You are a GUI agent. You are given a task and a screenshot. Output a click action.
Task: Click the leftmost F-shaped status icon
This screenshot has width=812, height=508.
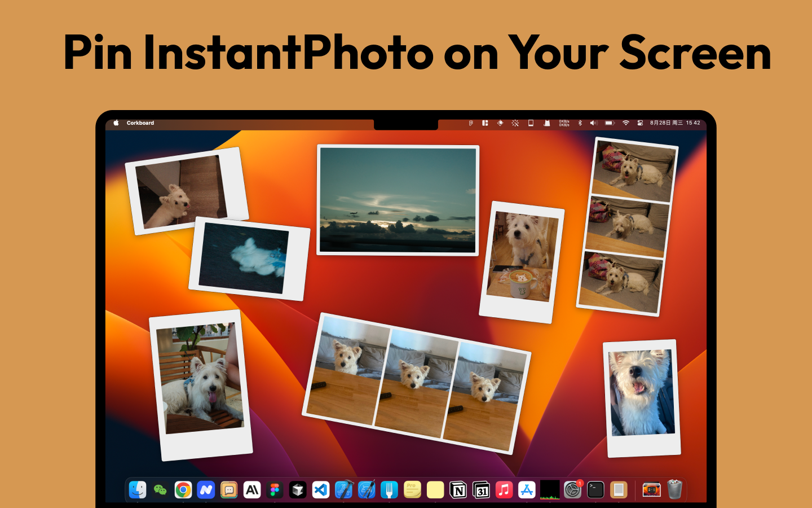[x=471, y=122]
